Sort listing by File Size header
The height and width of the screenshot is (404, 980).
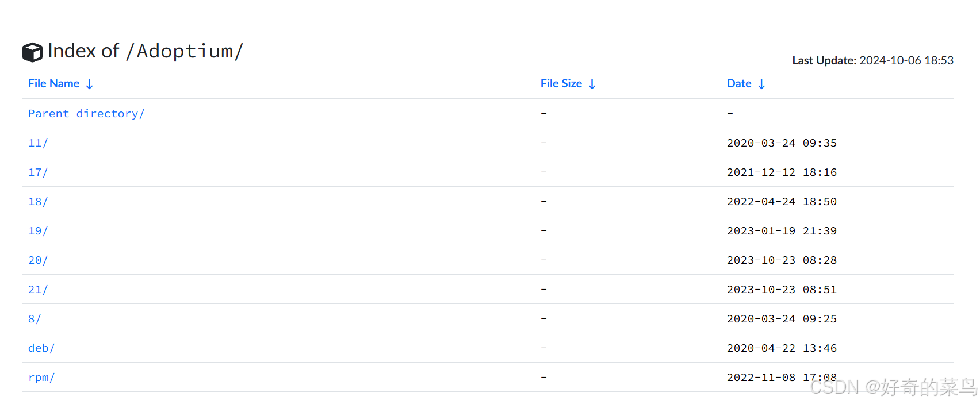(561, 83)
